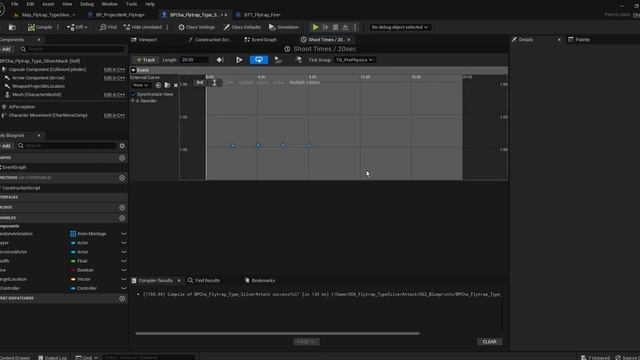Click use selected curve asset icon
The image size is (640, 360).
(x=158, y=85)
